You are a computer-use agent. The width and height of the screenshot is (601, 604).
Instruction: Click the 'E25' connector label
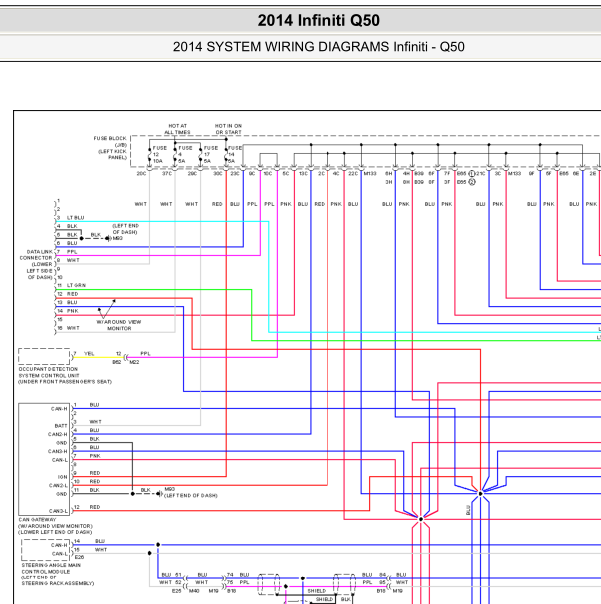coord(176,591)
